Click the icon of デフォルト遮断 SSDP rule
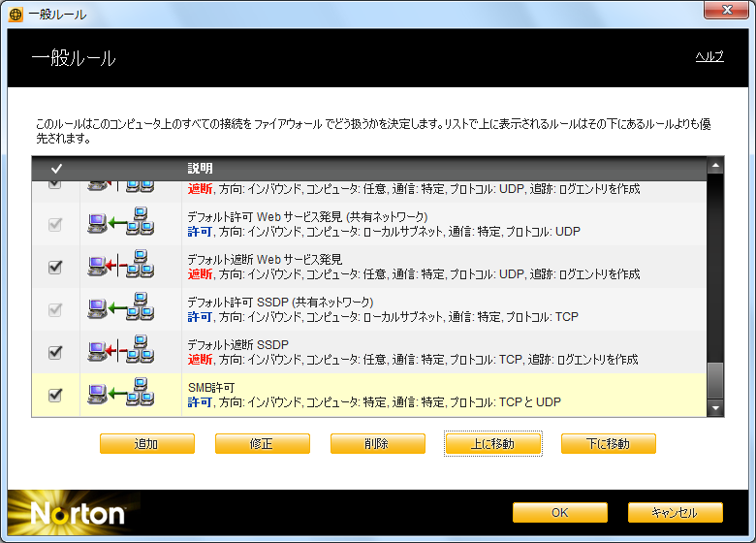The image size is (756, 543). tap(121, 352)
